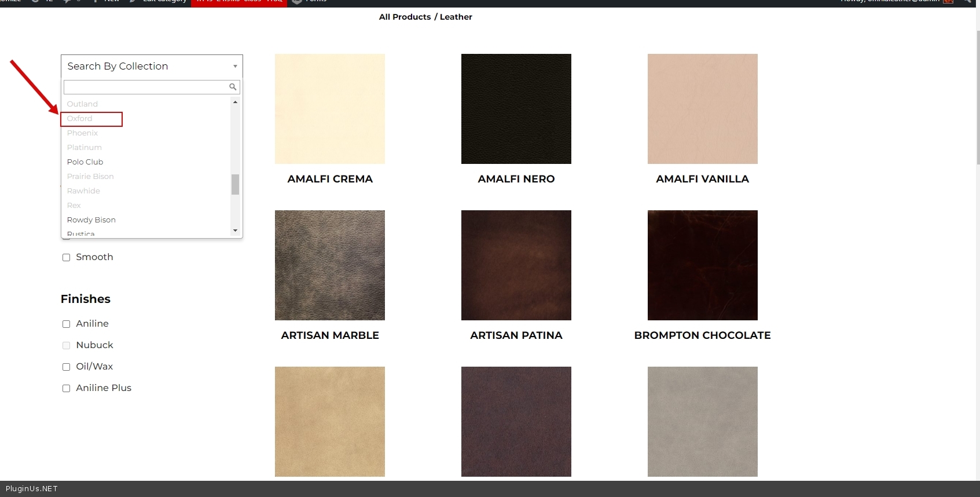Go to All Products breadcrumb
Image resolution: width=980 pixels, height=497 pixels.
[x=405, y=17]
